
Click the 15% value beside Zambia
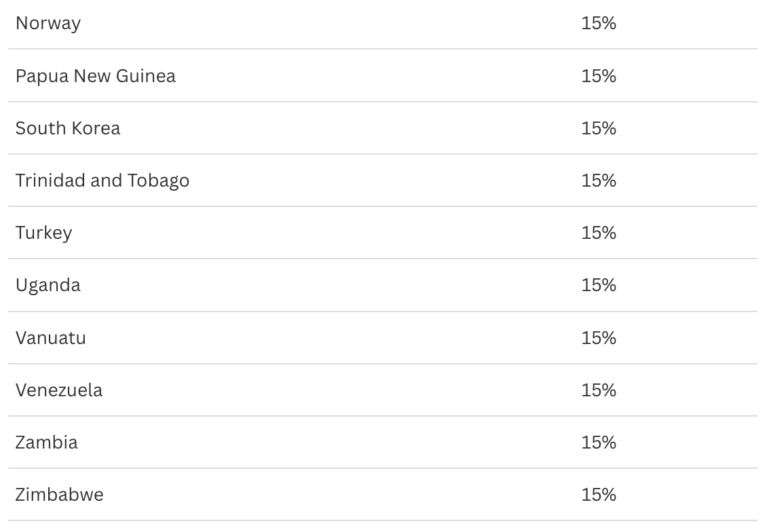[x=599, y=442]
